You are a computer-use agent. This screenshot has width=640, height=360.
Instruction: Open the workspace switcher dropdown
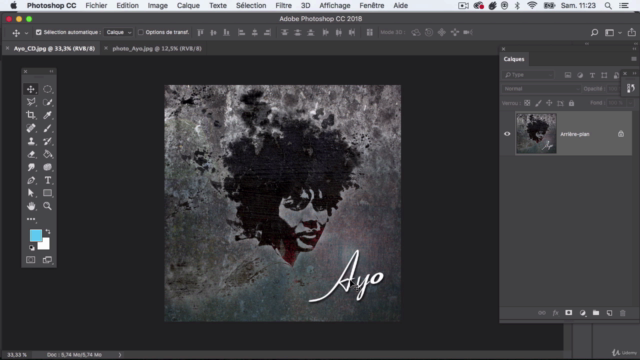(612, 33)
